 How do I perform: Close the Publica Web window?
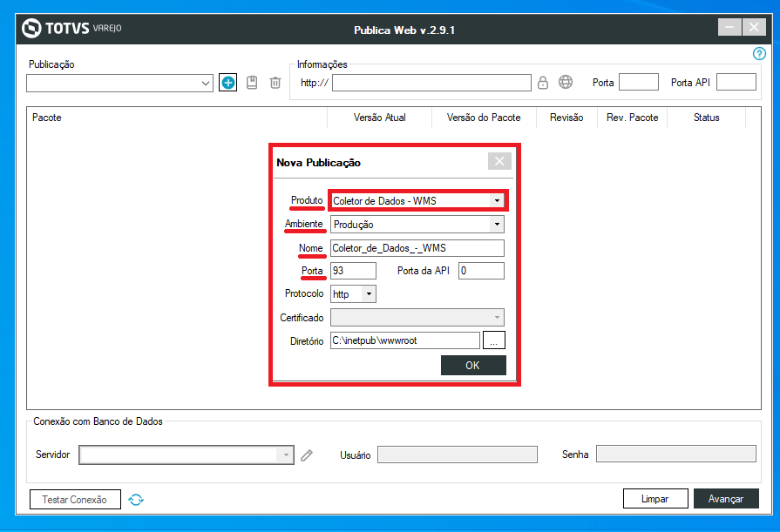click(754, 27)
